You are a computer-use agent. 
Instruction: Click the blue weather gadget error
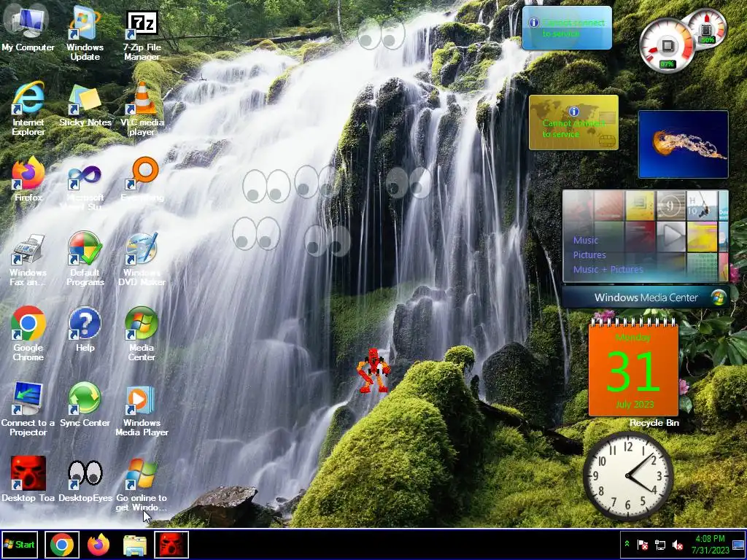[x=567, y=28]
